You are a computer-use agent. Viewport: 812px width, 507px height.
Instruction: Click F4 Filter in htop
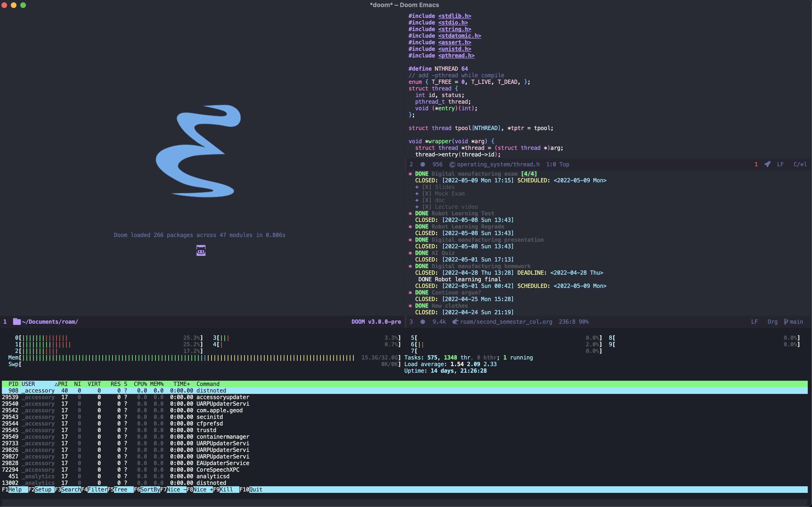coord(94,490)
